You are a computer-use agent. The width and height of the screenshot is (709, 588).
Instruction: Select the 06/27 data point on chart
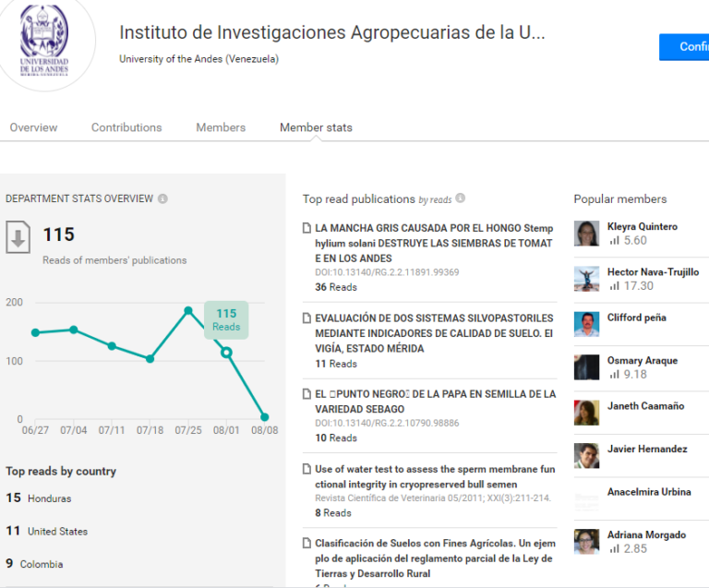[35, 332]
